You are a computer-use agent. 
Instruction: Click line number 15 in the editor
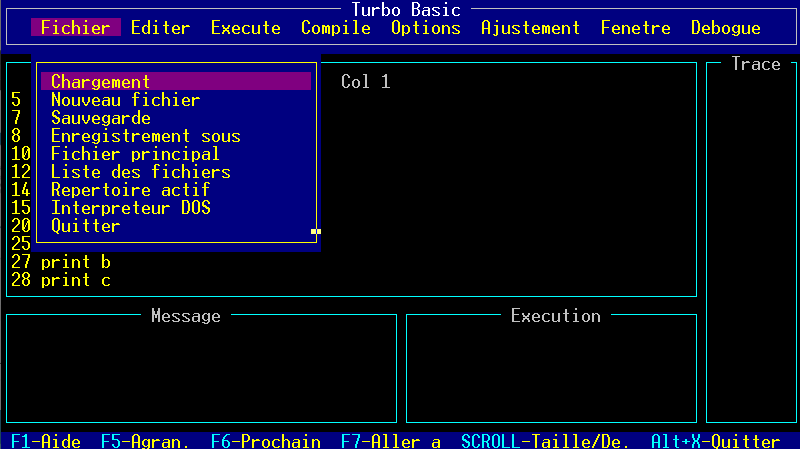pyautogui.click(x=21, y=208)
